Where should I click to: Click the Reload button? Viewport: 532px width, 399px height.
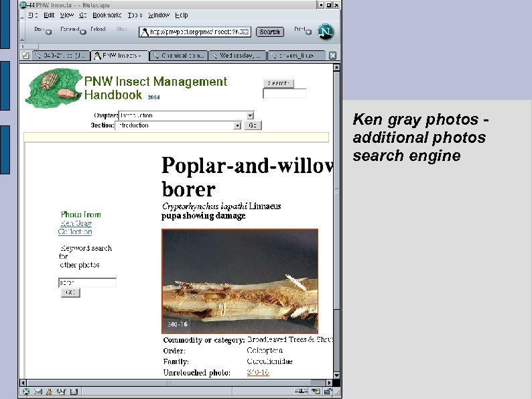(98, 30)
